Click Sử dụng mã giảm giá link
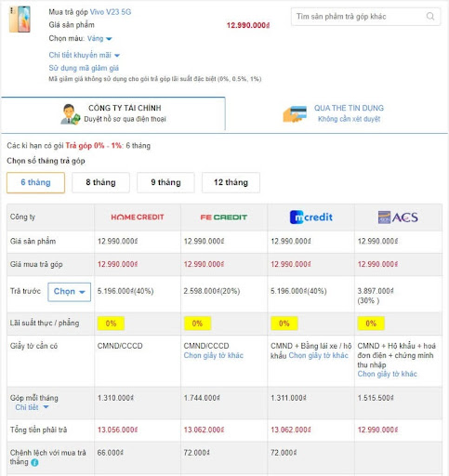Image resolution: width=449 pixels, height=476 pixels. pos(84,68)
